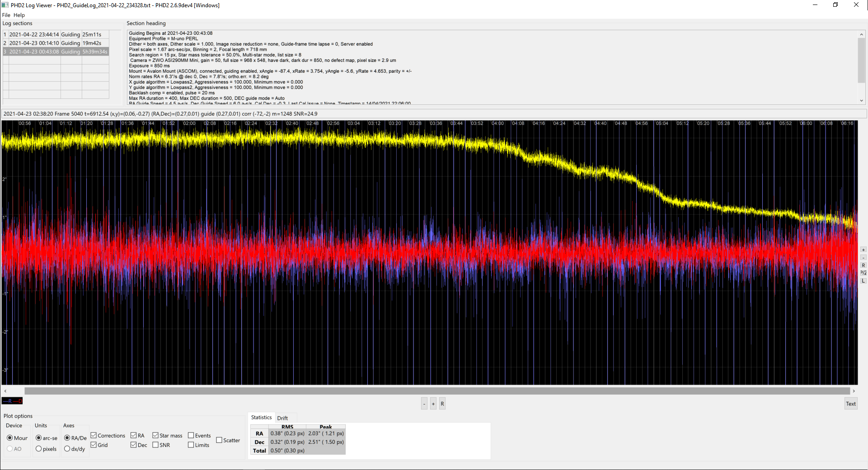Screen dimensions: 868x470
Task: Click the Dec RMS value 0.32"
Action: [287, 442]
